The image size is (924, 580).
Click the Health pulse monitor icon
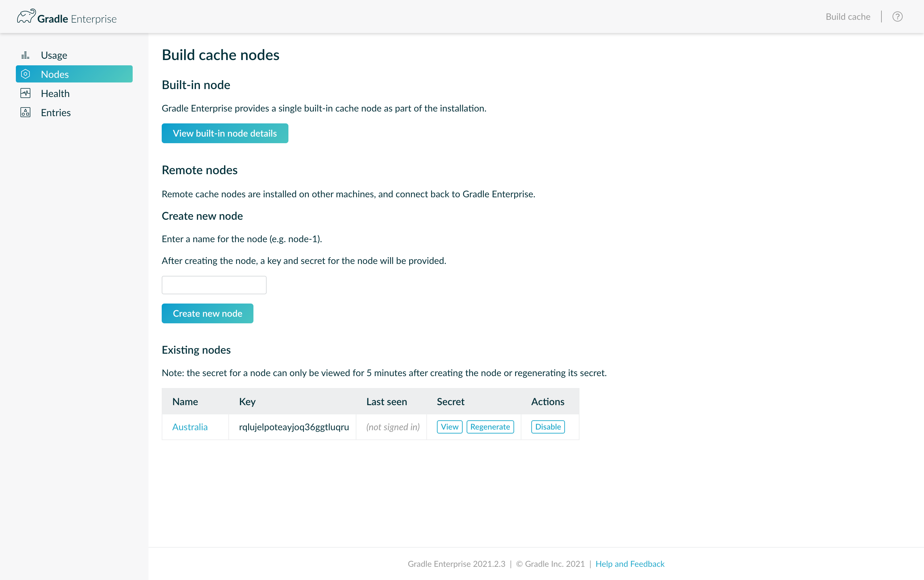[25, 93]
